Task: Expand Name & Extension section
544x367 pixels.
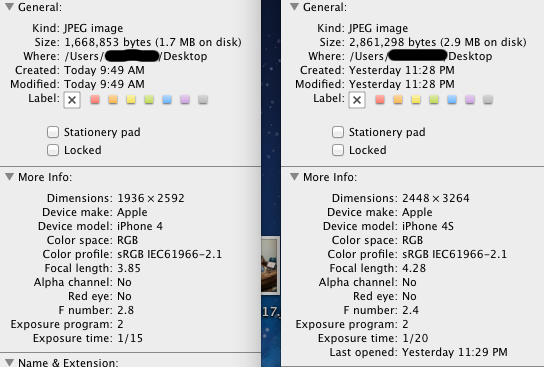Action: click(9, 362)
